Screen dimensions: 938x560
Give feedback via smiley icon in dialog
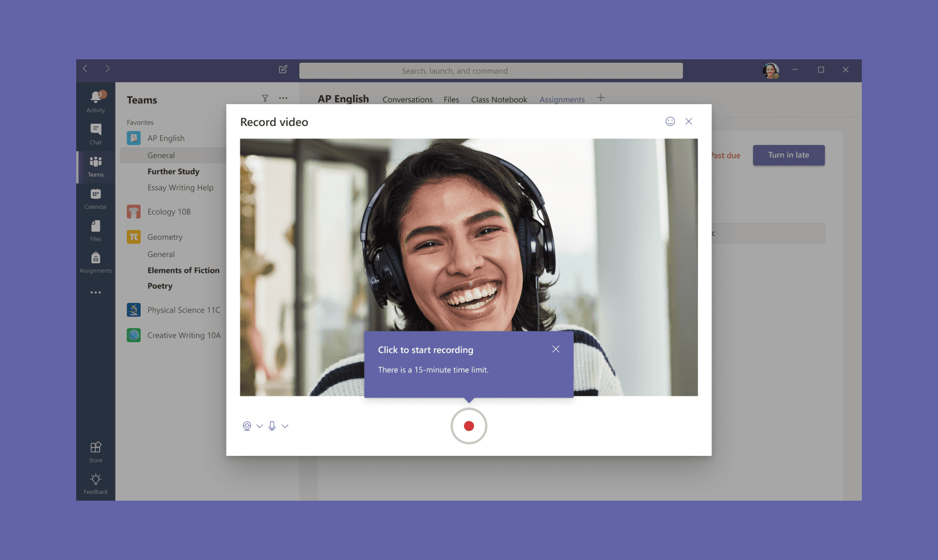(x=670, y=122)
